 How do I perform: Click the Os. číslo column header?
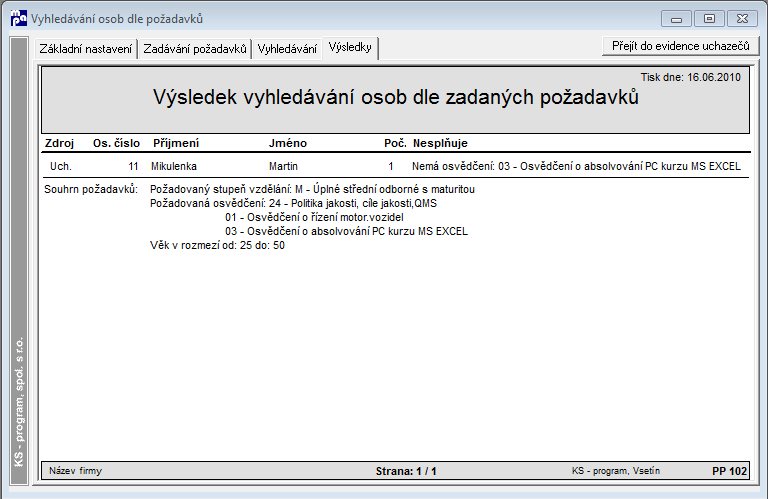pos(117,143)
